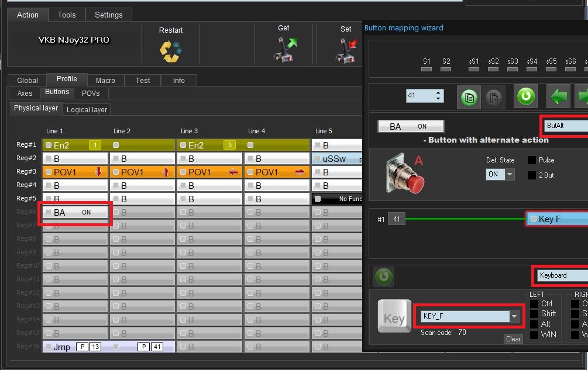
Task: Click the Restart device icon
Action: click(x=171, y=51)
